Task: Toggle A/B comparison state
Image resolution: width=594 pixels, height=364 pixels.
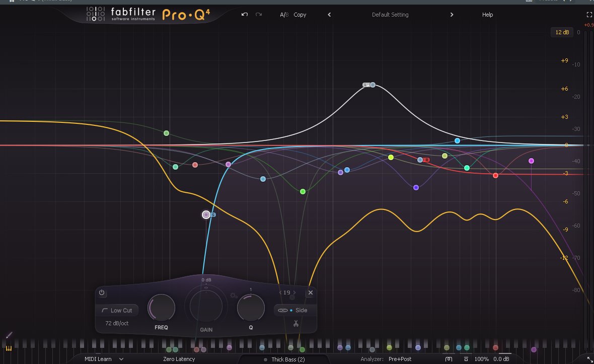Action: tap(284, 15)
